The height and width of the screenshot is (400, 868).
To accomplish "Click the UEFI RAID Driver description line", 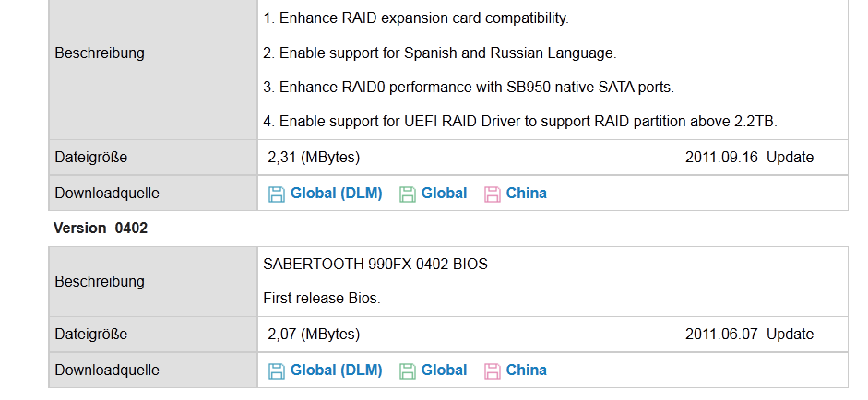I will tap(520, 121).
